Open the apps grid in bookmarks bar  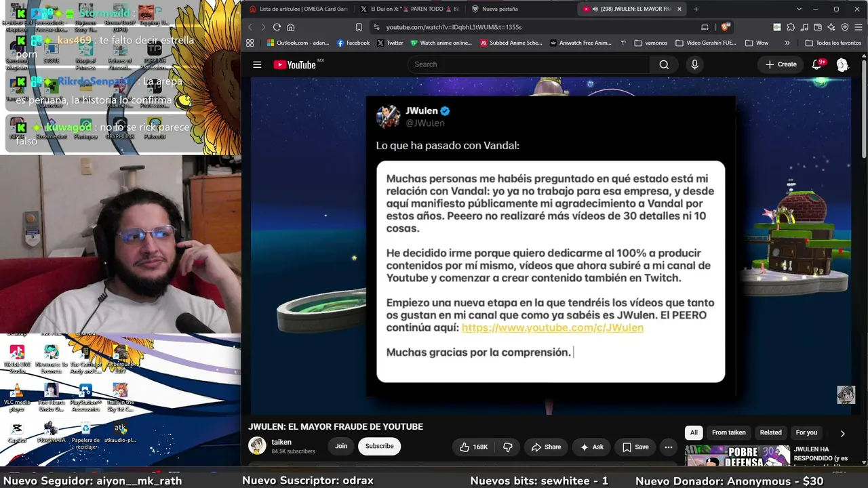click(250, 43)
